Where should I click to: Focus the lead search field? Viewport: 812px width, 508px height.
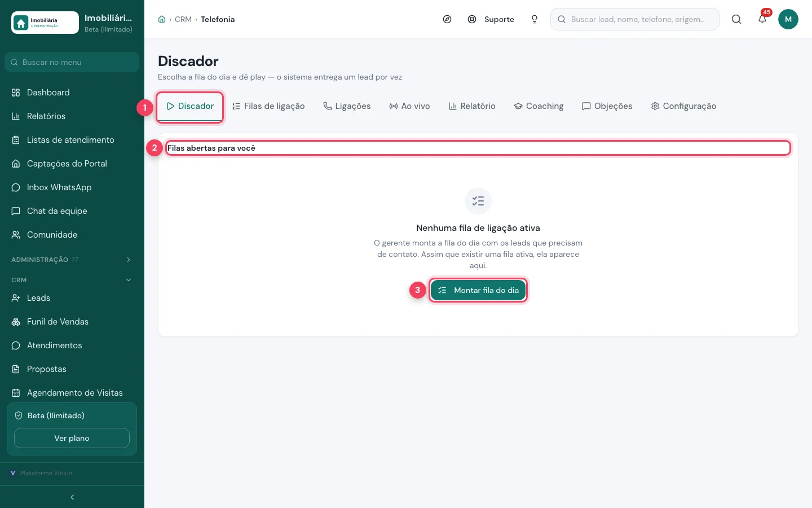point(635,19)
